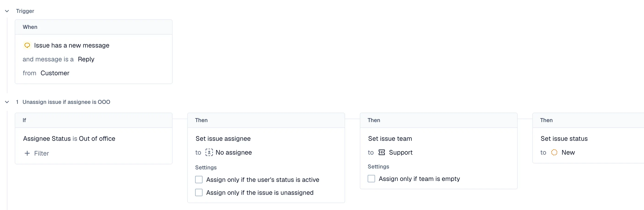
Task: Click the Unassign issue if assignee is OOO title
Action: 66,102
